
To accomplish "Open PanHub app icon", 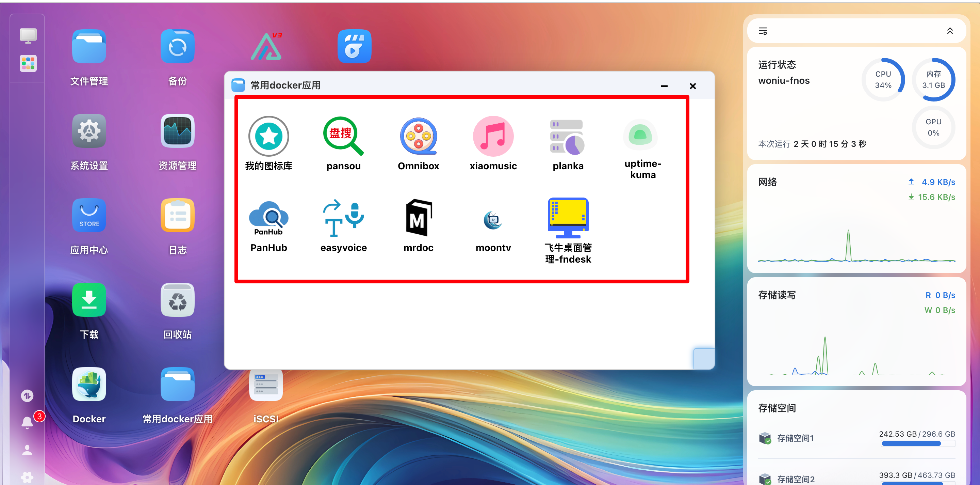I will [x=268, y=218].
